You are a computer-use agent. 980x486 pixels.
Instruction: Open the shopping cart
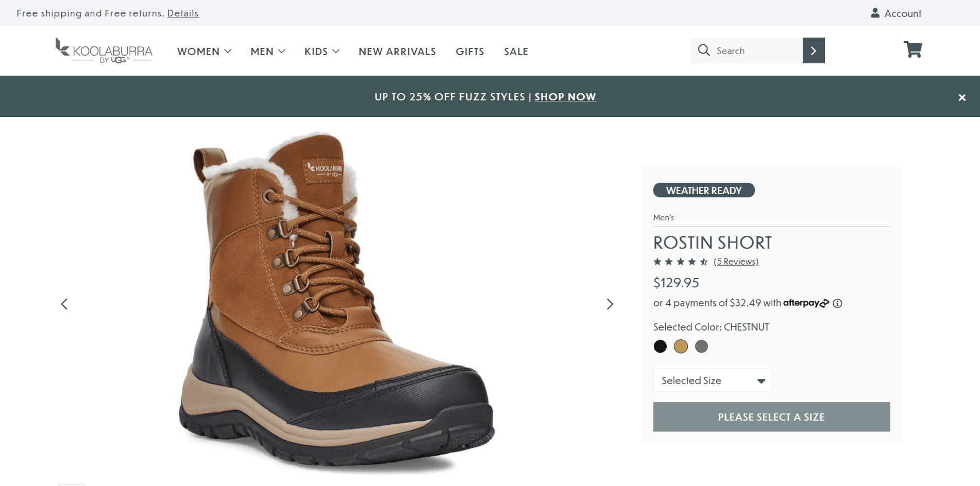tap(913, 50)
